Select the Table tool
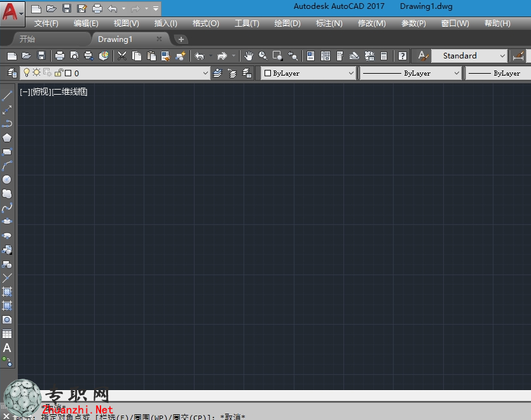The height and width of the screenshot is (420, 531). 7,334
